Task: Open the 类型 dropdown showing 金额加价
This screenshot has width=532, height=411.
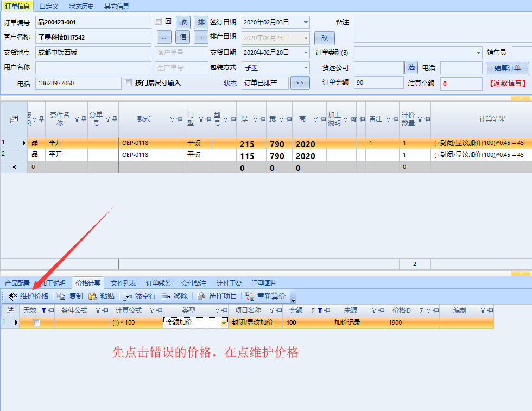Action: pos(224,323)
